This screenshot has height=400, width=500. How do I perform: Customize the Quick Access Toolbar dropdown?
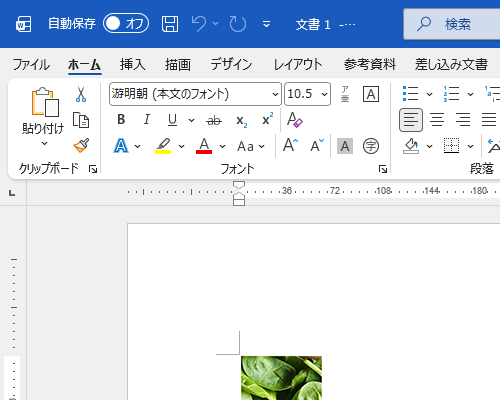pos(266,24)
